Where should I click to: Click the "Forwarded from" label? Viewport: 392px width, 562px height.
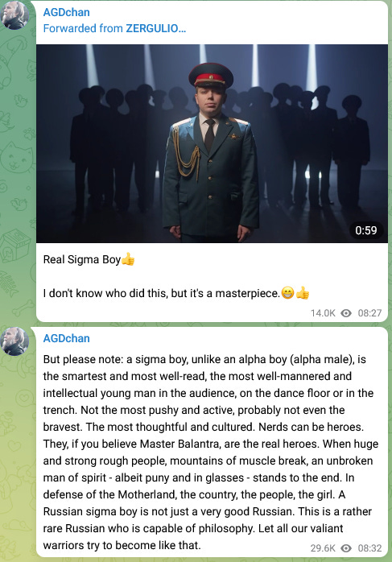83,28
